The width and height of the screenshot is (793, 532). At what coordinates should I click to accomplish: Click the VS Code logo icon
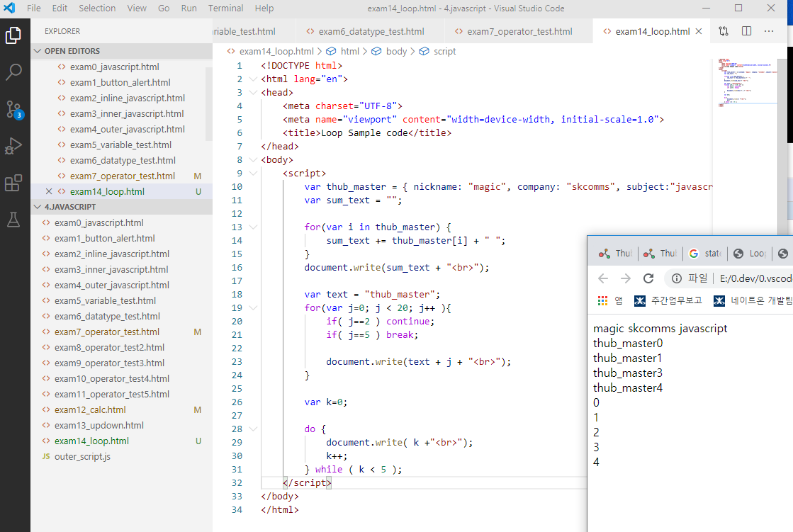(10, 8)
